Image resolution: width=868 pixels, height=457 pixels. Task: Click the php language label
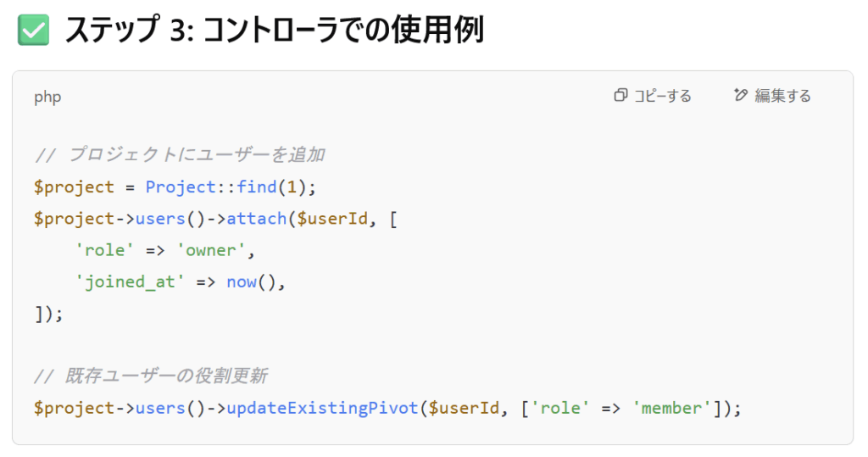pyautogui.click(x=47, y=98)
